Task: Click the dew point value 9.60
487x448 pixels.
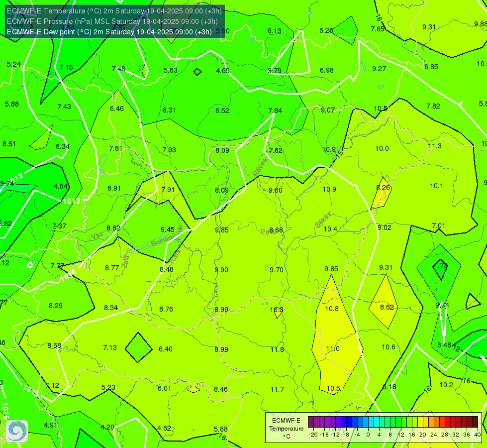Action: pyautogui.click(x=276, y=190)
